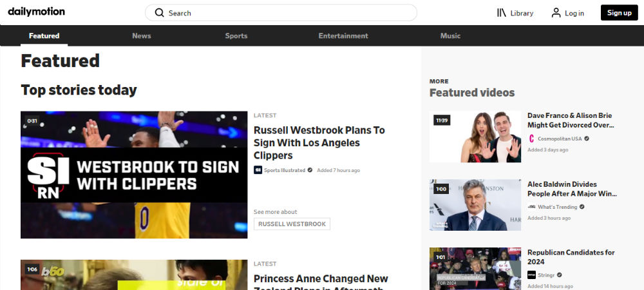
Task: Play the Westbrook To Sign With Clippers thumbnail
Action: 134,175
